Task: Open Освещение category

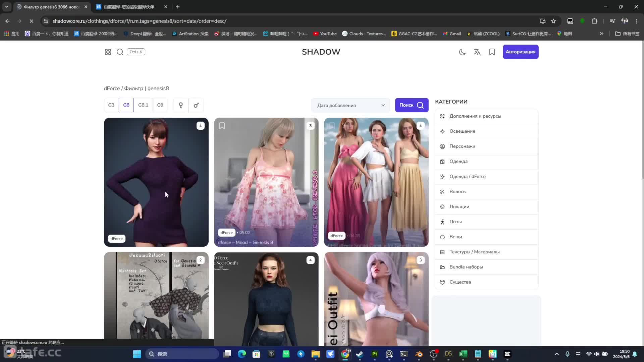Action: [486, 131]
